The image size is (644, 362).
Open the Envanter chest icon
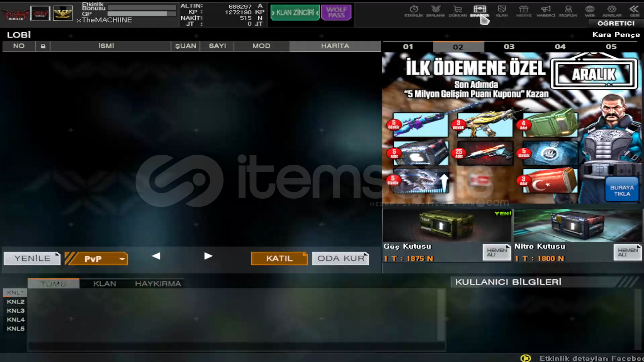pos(479,11)
